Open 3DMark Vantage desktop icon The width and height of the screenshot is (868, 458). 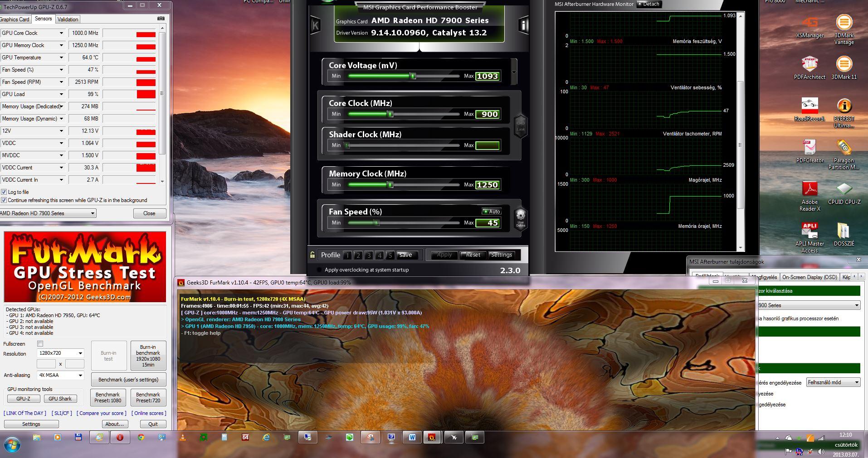point(844,29)
